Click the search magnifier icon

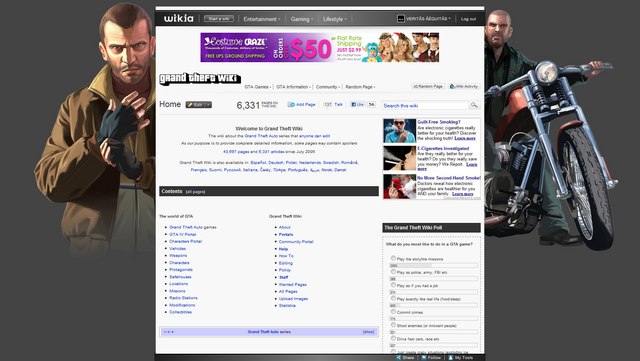[474, 105]
